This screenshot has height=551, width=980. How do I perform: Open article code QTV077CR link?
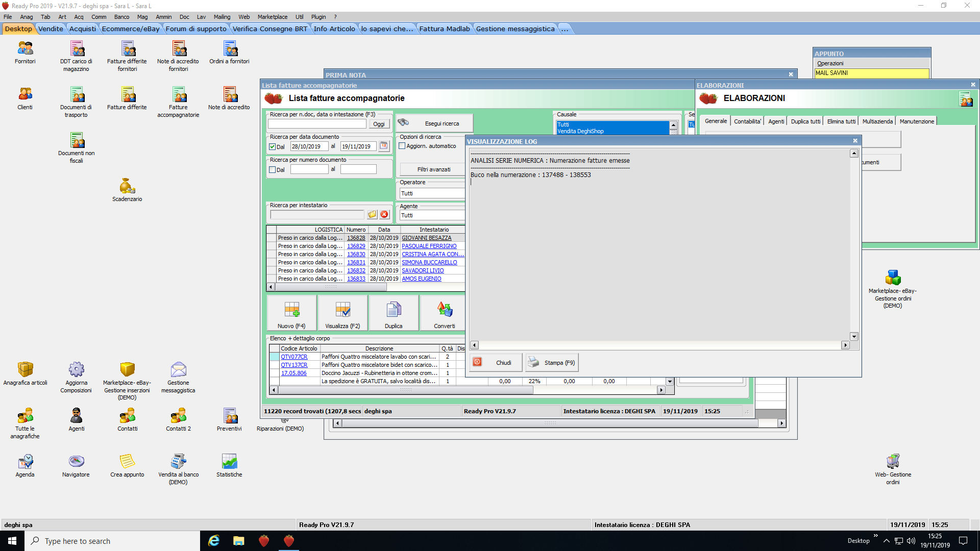pyautogui.click(x=294, y=357)
